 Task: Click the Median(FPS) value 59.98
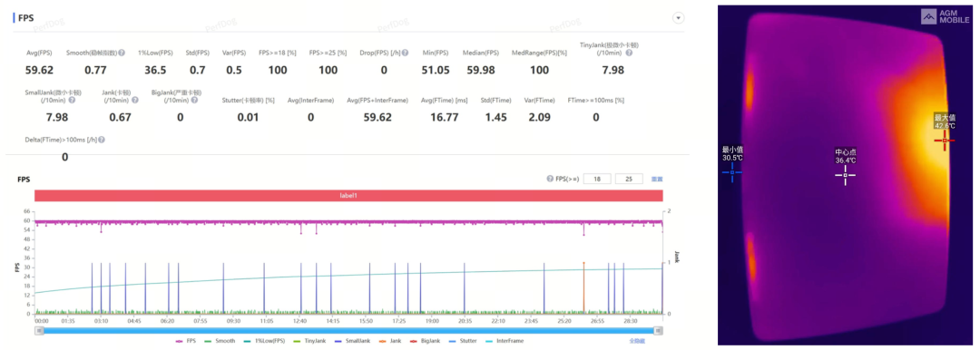pyautogui.click(x=481, y=70)
